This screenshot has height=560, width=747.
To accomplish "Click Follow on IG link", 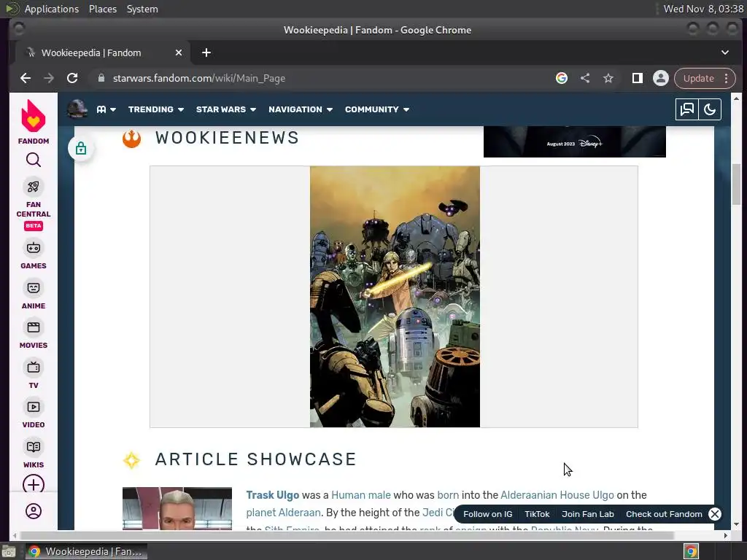I will pos(487,514).
